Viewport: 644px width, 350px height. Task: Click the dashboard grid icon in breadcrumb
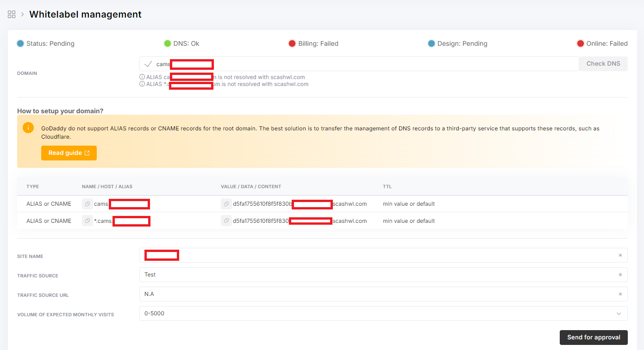pyautogui.click(x=12, y=14)
